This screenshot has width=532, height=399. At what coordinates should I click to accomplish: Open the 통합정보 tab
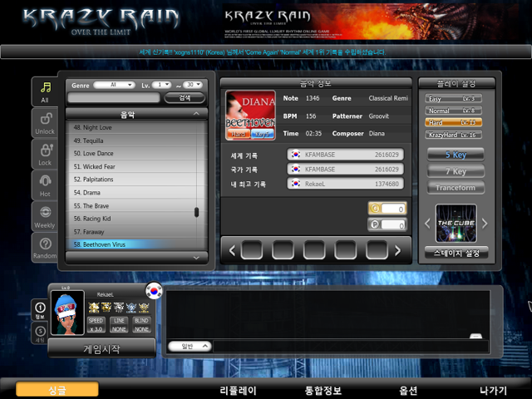(323, 391)
